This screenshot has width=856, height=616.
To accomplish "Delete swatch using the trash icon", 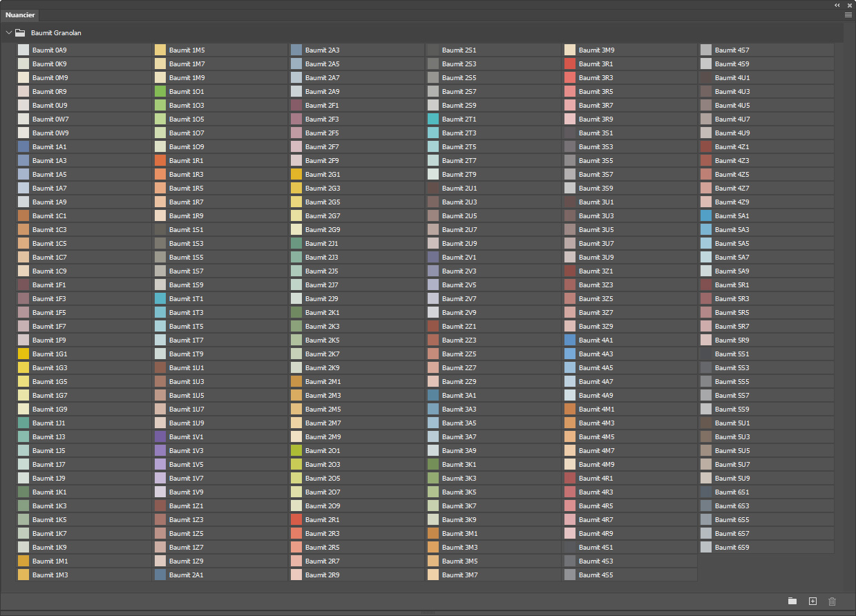I will click(x=832, y=601).
